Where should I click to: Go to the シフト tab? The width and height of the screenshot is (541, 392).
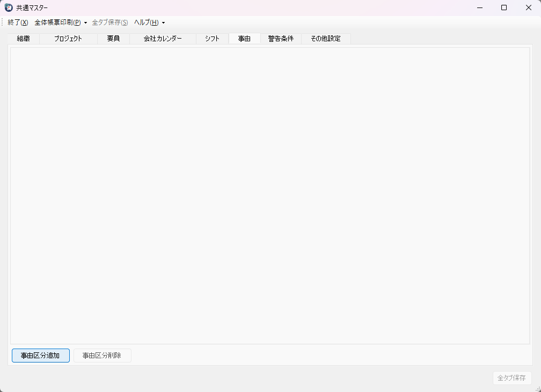212,39
